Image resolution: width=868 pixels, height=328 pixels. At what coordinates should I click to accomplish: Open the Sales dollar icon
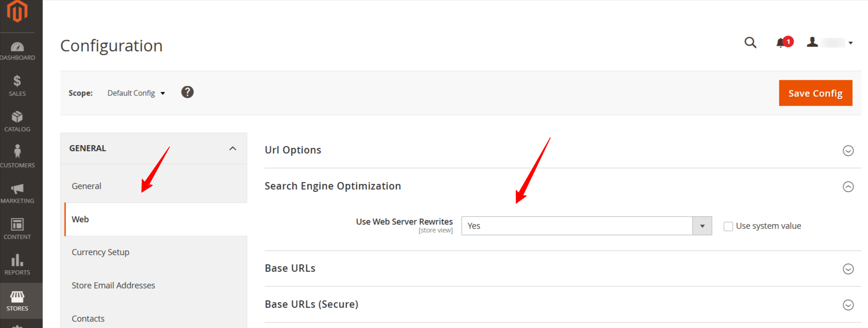(x=17, y=81)
